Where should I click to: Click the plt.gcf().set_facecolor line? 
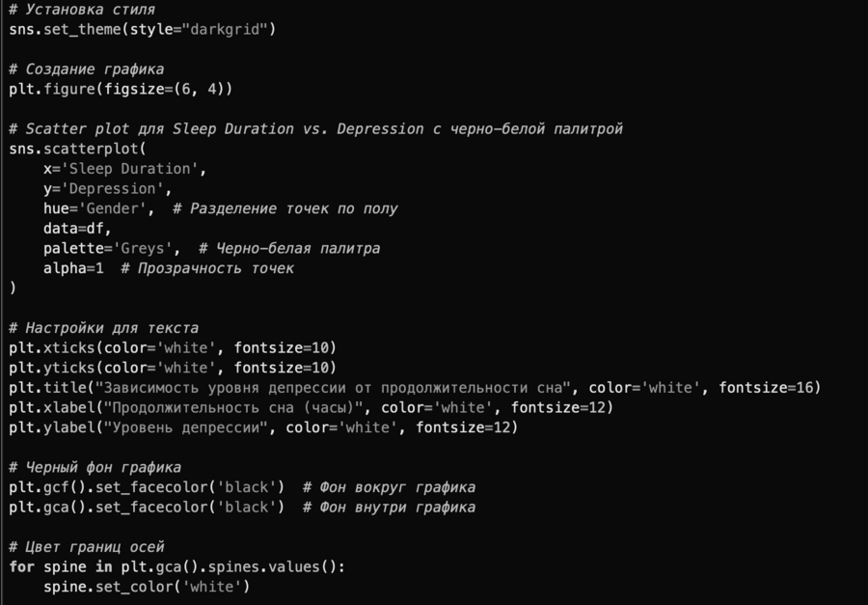click(x=147, y=487)
